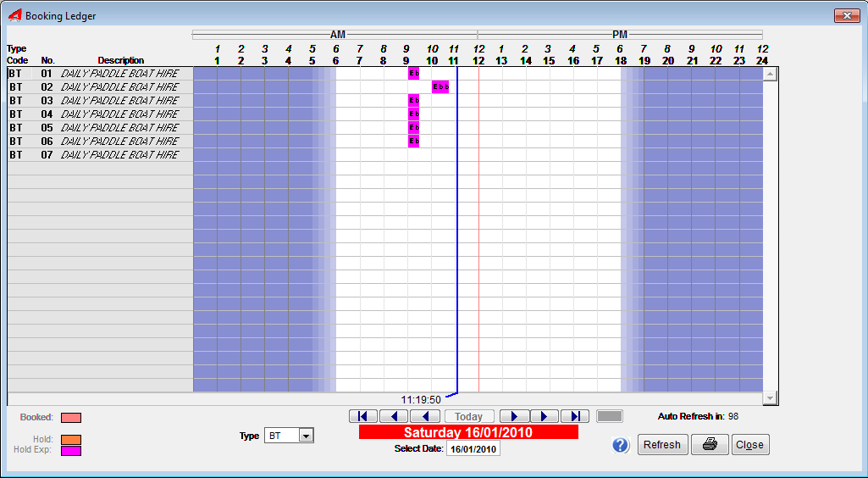Image resolution: width=868 pixels, height=478 pixels.
Task: Click the Select Date input field
Action: 473,448
